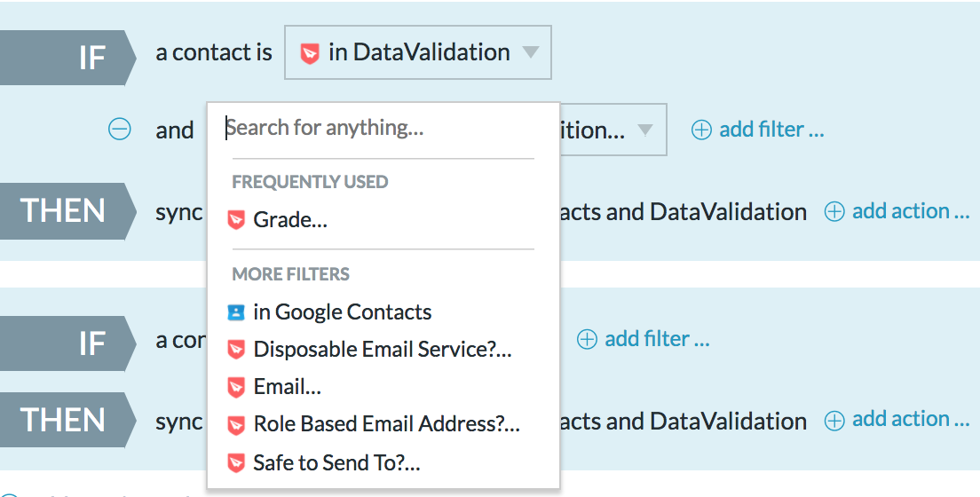This screenshot has height=497, width=980.
Task: Click the Google Contacts icon in the list
Action: coord(236,312)
